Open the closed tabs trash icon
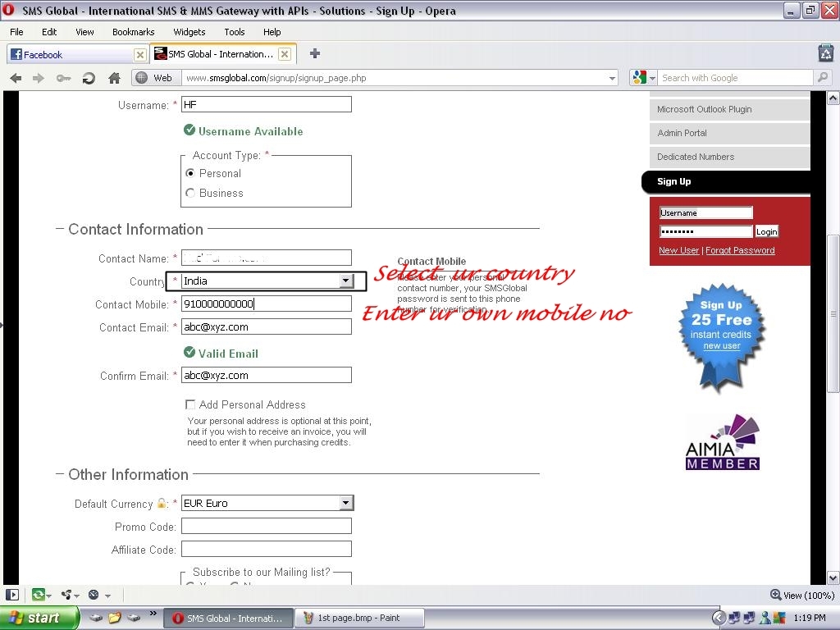The width and height of the screenshot is (840, 630). pos(826,53)
